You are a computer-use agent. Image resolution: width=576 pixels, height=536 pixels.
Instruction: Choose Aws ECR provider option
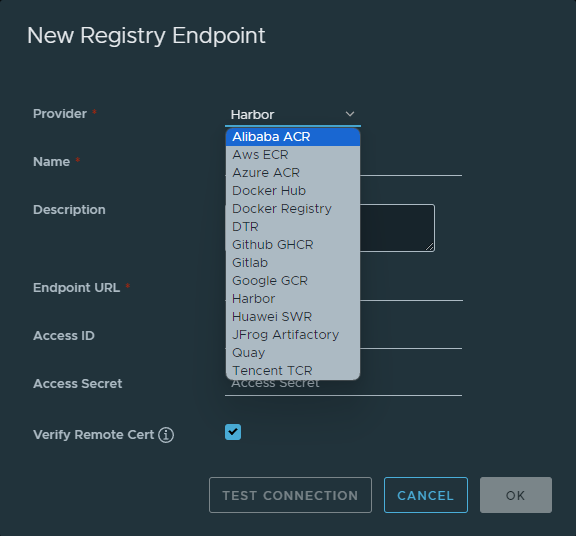[x=293, y=155]
